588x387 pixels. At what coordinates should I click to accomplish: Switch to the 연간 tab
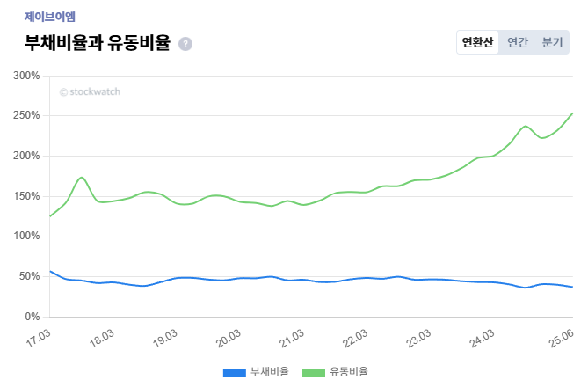click(x=518, y=42)
